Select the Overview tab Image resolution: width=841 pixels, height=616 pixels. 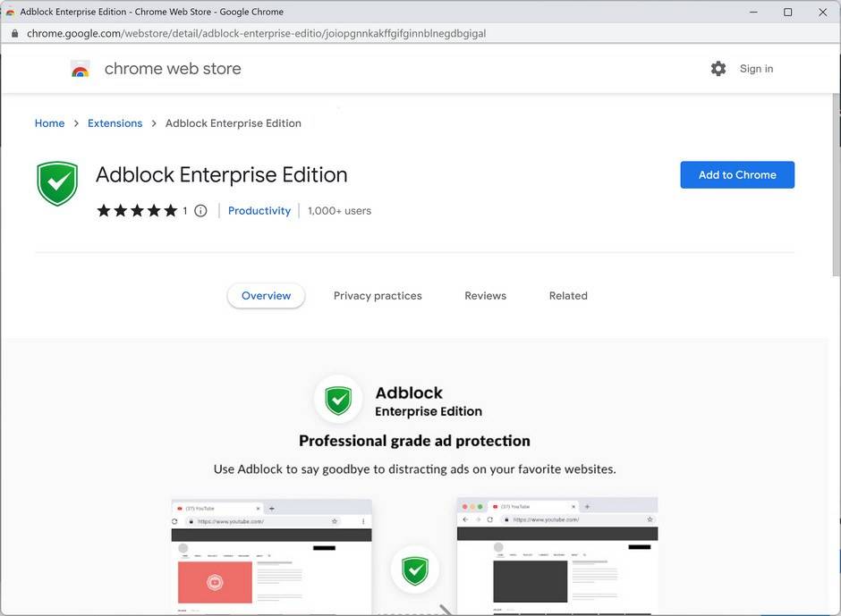[x=266, y=296]
